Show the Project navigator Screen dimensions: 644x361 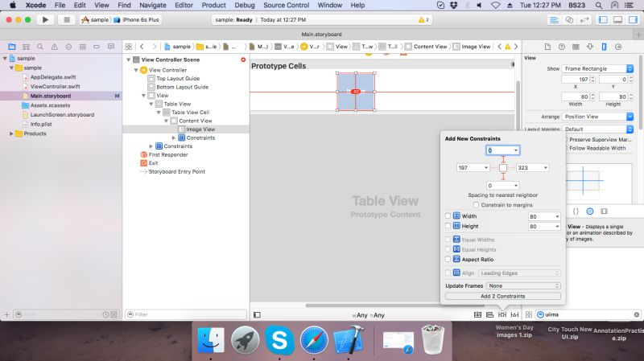pos(12,47)
